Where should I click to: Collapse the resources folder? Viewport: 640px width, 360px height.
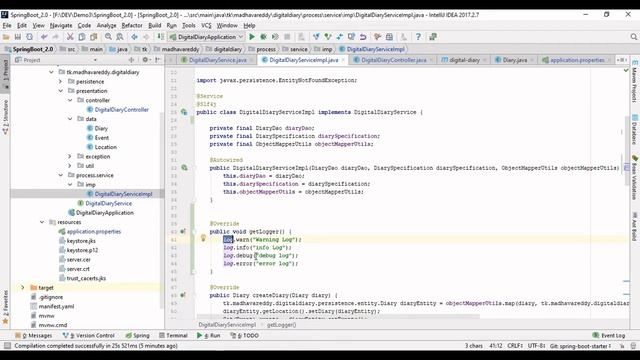pyautogui.click(x=42, y=222)
